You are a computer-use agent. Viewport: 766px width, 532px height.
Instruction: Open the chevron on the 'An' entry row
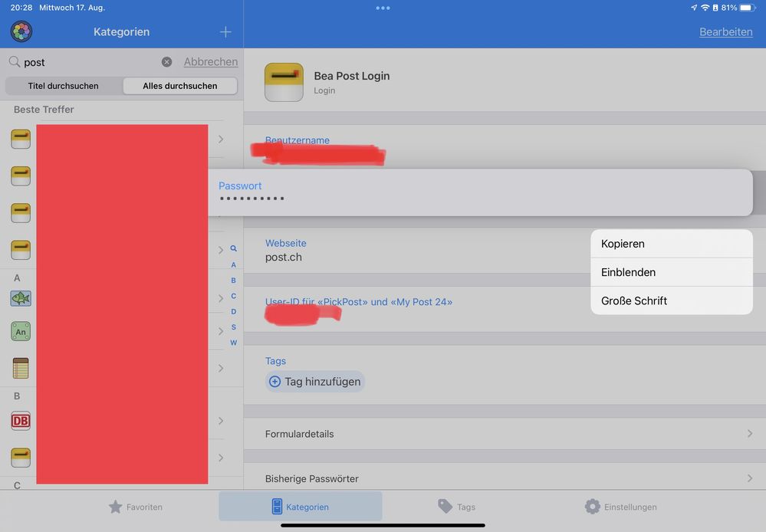(221, 331)
